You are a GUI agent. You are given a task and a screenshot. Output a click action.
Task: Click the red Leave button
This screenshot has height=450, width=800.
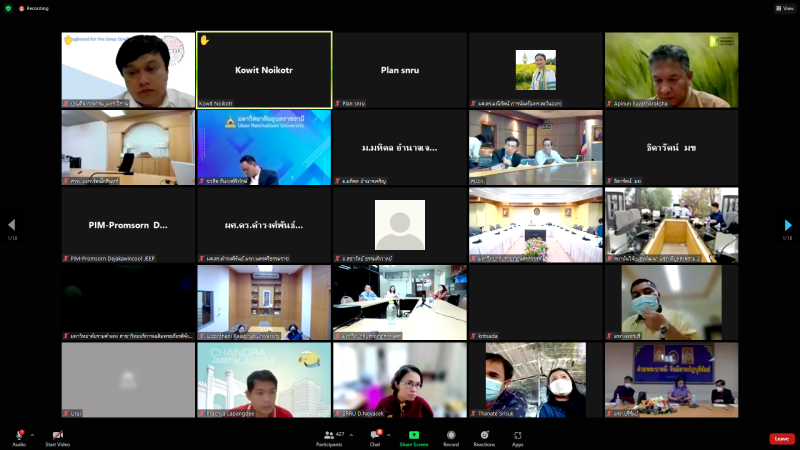pyautogui.click(x=781, y=438)
